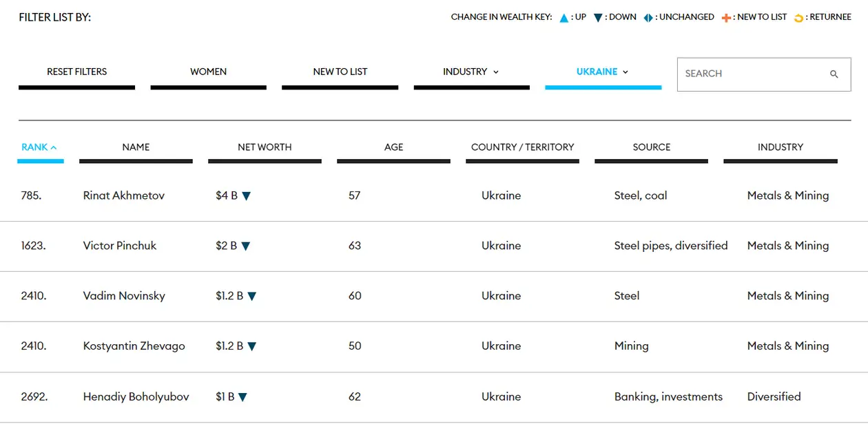868x424 pixels.
Task: Sort the list by Age column
Action: point(393,147)
